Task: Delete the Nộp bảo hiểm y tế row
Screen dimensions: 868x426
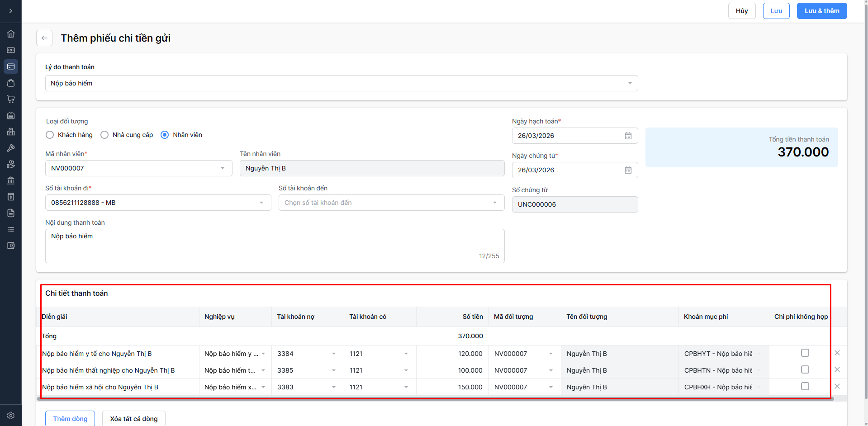Action: pos(837,353)
